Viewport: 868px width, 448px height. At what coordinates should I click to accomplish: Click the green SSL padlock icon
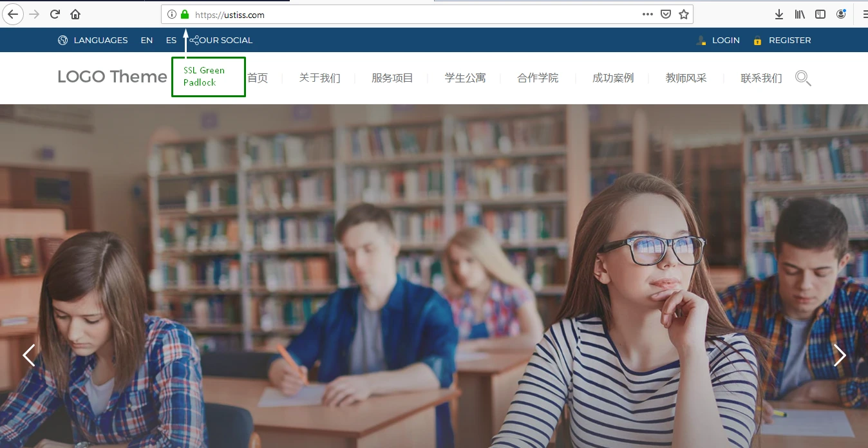click(x=185, y=14)
